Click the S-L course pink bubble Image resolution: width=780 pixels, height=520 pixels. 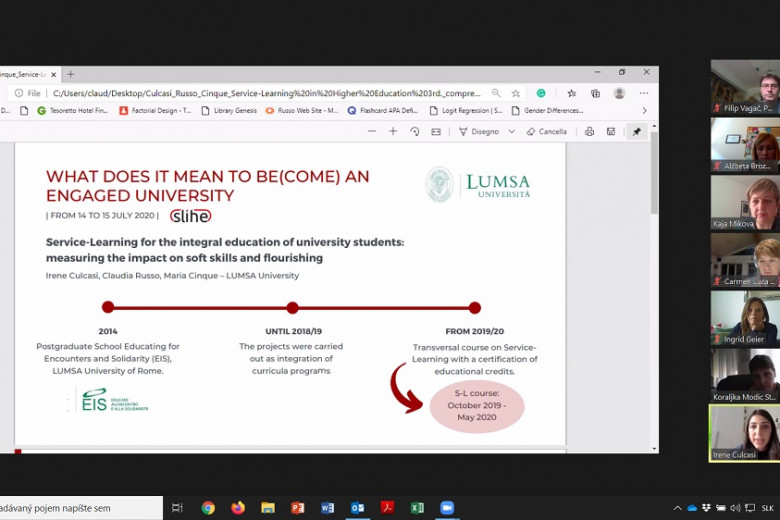click(477, 406)
